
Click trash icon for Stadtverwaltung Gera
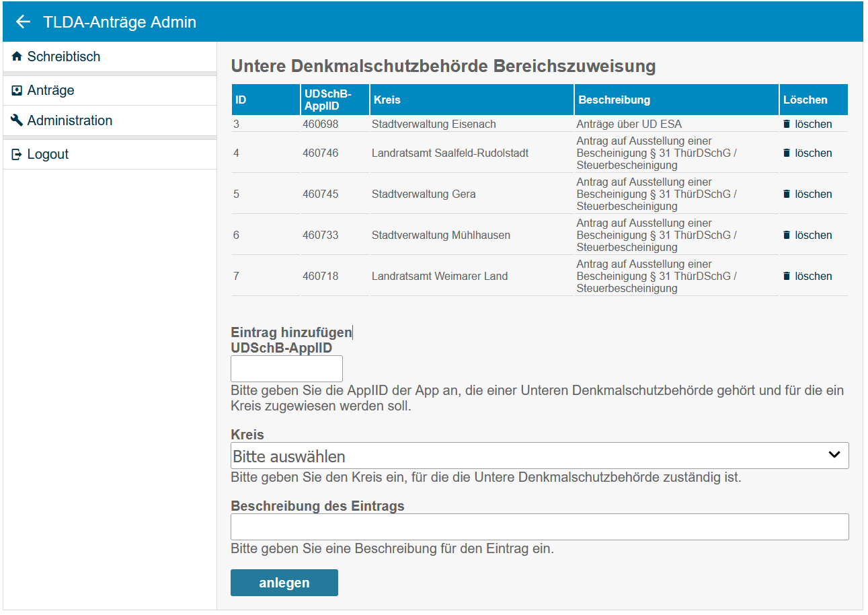(787, 194)
